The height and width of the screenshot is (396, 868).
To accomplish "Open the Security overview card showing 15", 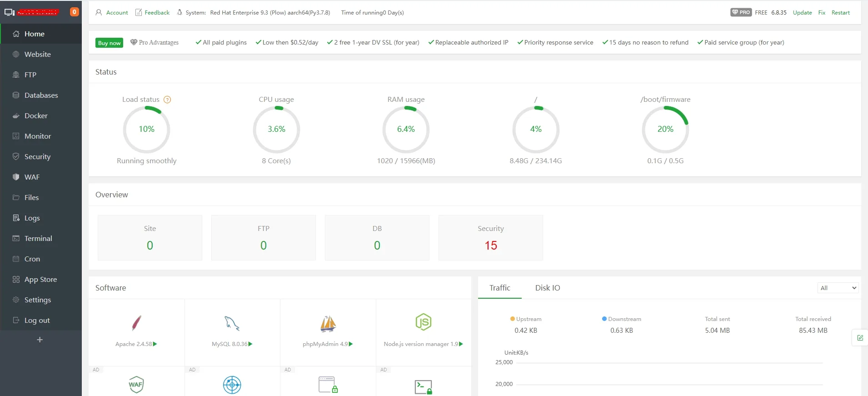I will (491, 238).
